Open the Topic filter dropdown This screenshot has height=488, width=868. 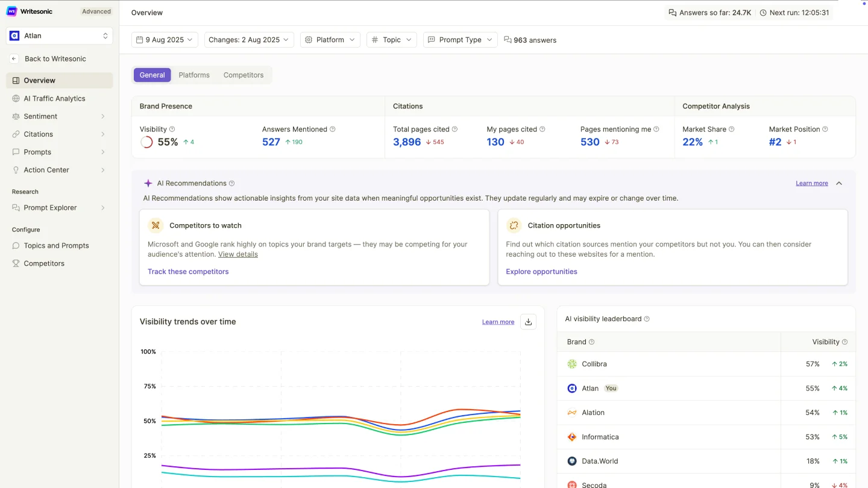[392, 40]
